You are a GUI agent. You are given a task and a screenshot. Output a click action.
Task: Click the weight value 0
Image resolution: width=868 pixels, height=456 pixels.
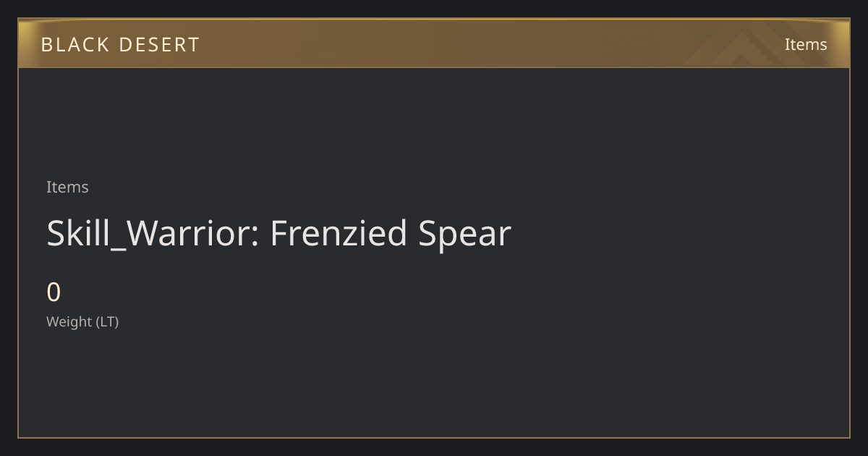pos(54,292)
